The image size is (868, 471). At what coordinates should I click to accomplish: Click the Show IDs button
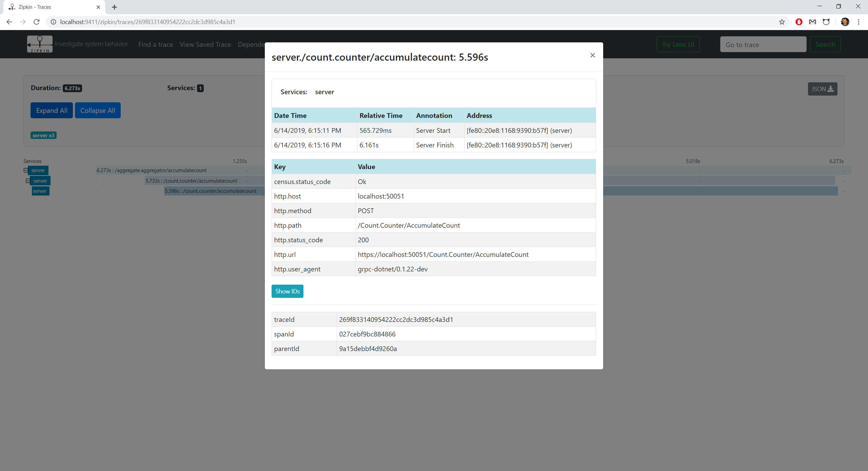point(287,291)
